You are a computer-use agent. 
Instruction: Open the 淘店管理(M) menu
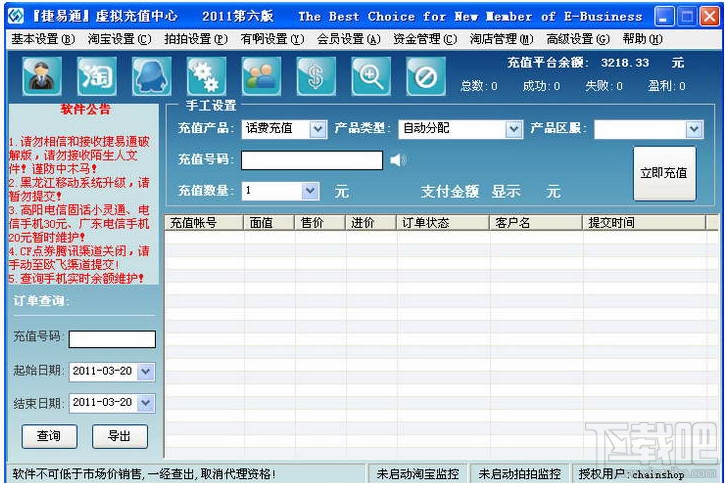click(x=501, y=39)
